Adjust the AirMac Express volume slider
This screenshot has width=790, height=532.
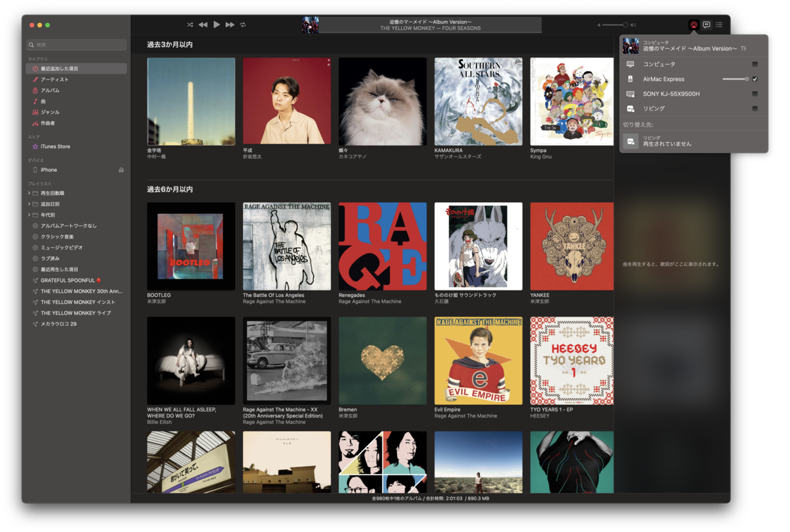pos(736,79)
